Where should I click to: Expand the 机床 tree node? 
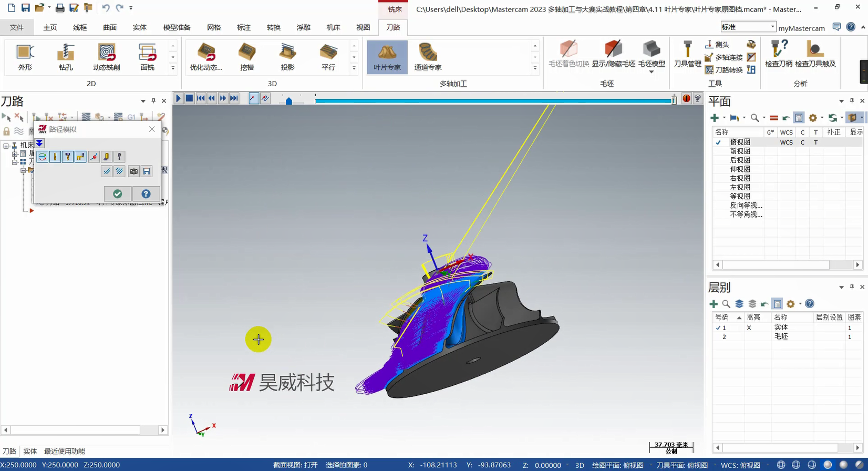pyautogui.click(x=6, y=146)
